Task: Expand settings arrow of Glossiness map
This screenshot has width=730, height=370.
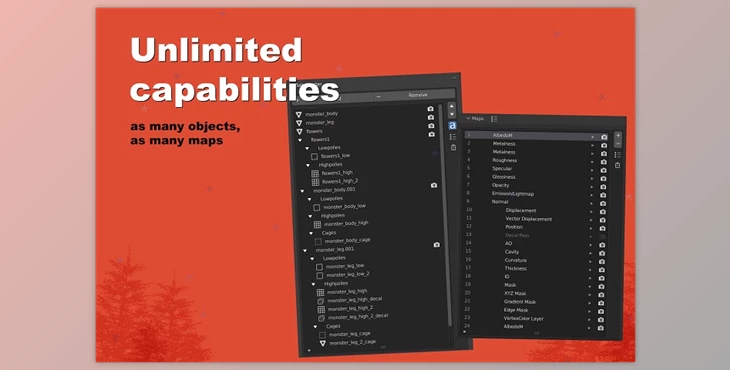Action: (593, 179)
